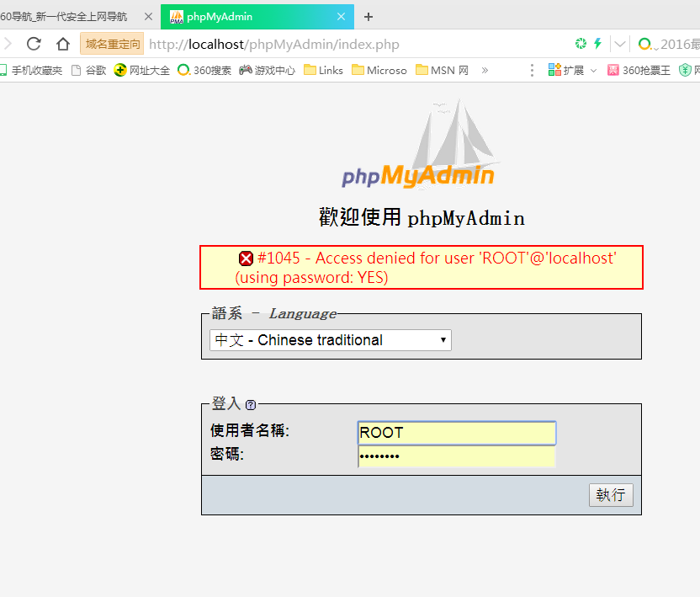Expand the 扩展 dropdown arrow
700x597 pixels.
pos(593,71)
